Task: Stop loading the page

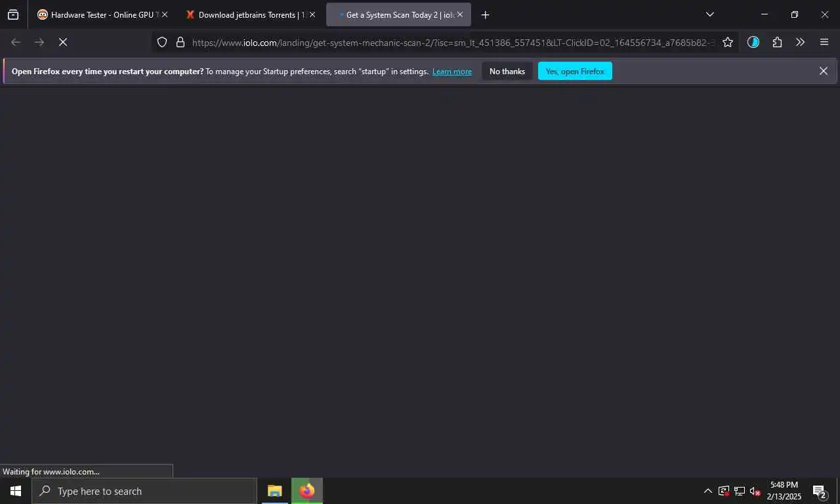Action: point(63,42)
